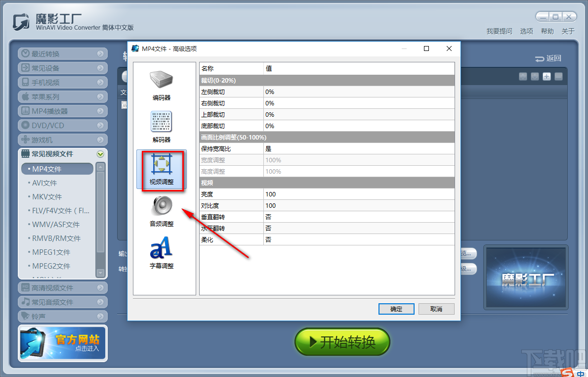This screenshot has width=588, height=377.
Task: Maximize the MP4文件 高级选项 dialog
Action: pos(426,48)
